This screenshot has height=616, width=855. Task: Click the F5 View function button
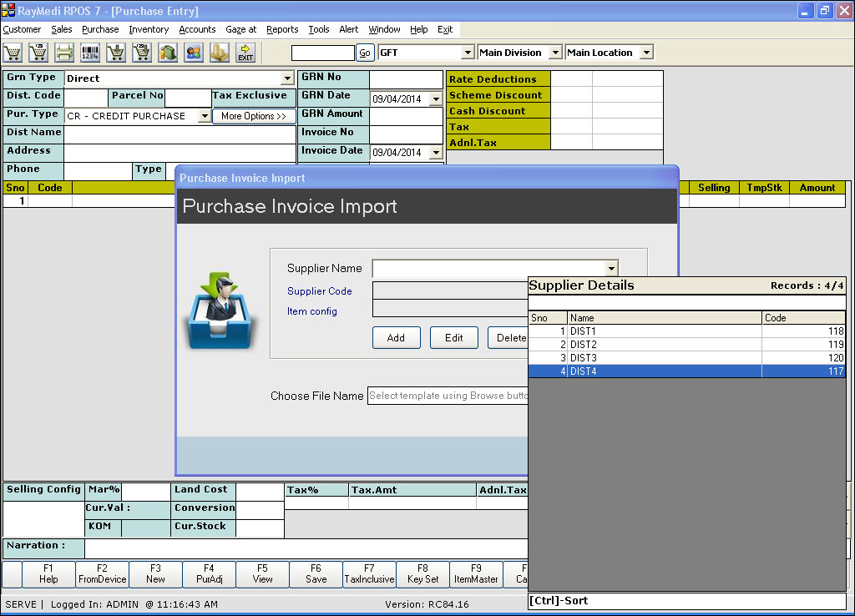coord(262,574)
